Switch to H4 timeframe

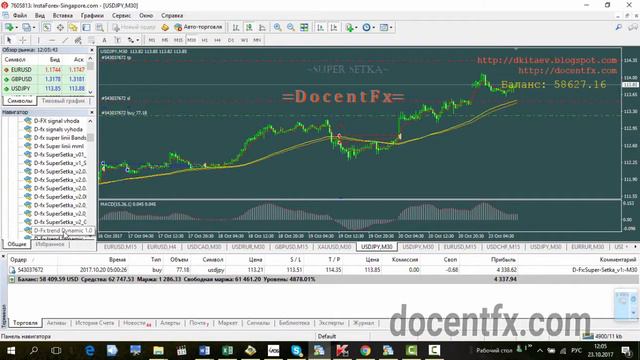tap(218, 40)
